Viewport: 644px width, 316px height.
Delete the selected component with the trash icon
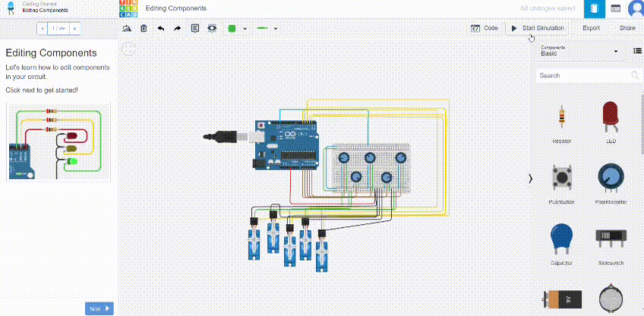(144, 28)
